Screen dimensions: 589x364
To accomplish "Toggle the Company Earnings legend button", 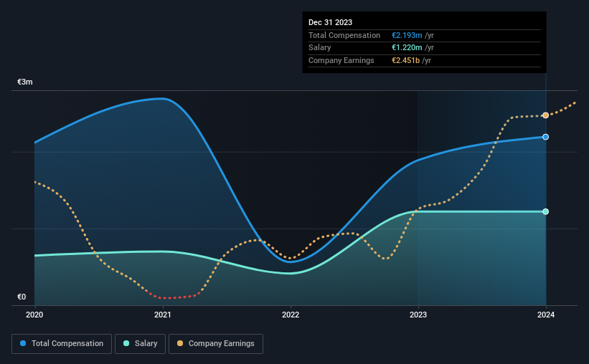I will (216, 344).
